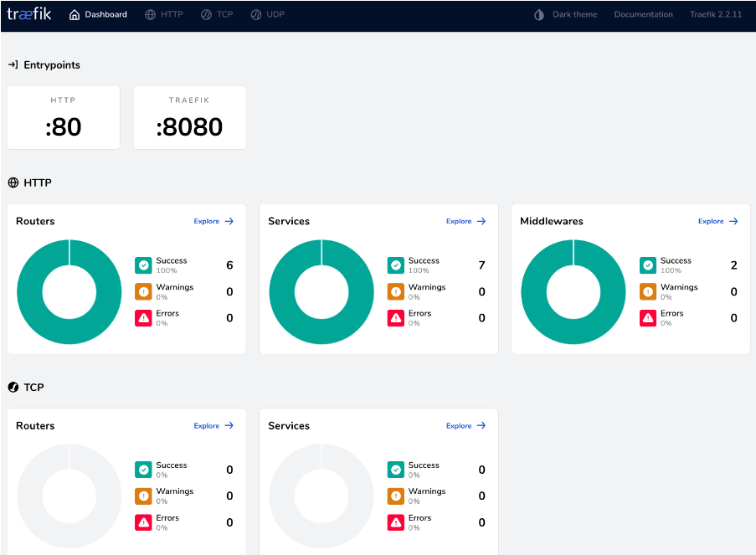Click the Traefik logo in the navbar
756x555 pixels.
click(29, 14)
